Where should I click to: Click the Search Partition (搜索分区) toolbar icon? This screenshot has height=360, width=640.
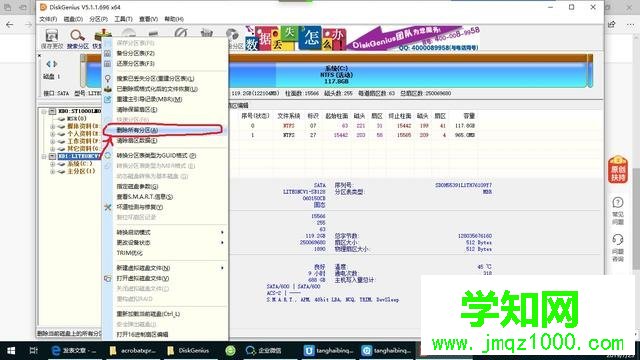tap(77, 36)
